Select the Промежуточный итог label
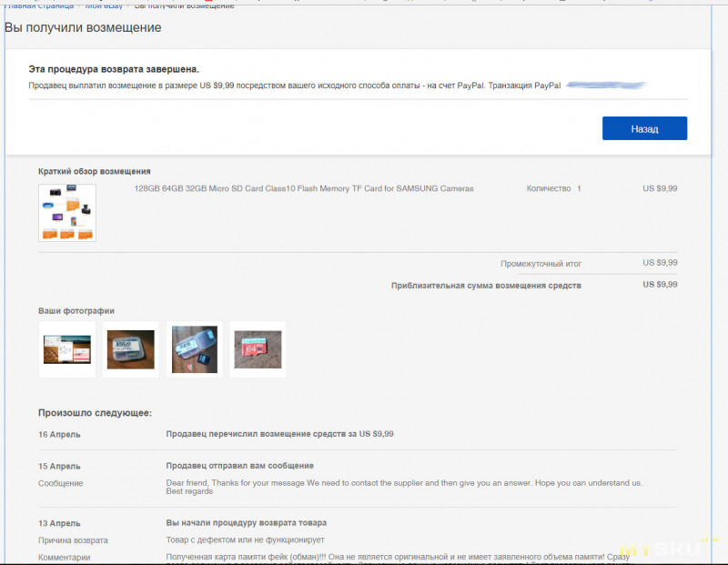Viewport: 728px width, 565px height. click(541, 264)
